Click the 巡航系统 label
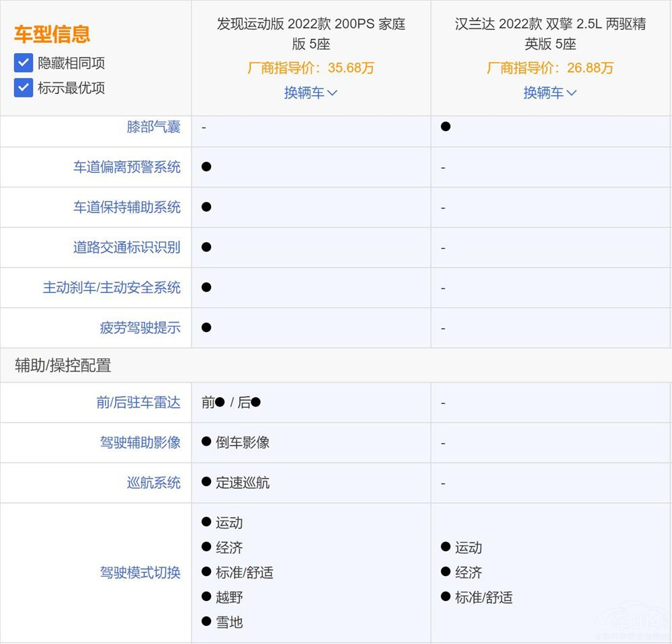672x644 pixels. [153, 483]
